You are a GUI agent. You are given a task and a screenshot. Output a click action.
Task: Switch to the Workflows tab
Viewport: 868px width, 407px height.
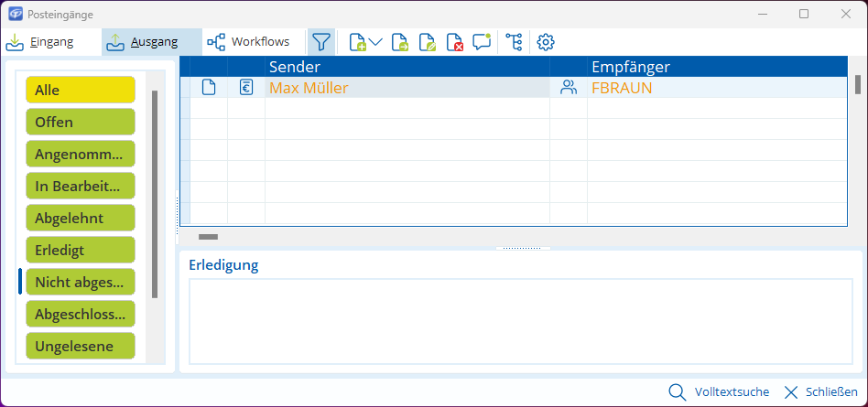(249, 42)
